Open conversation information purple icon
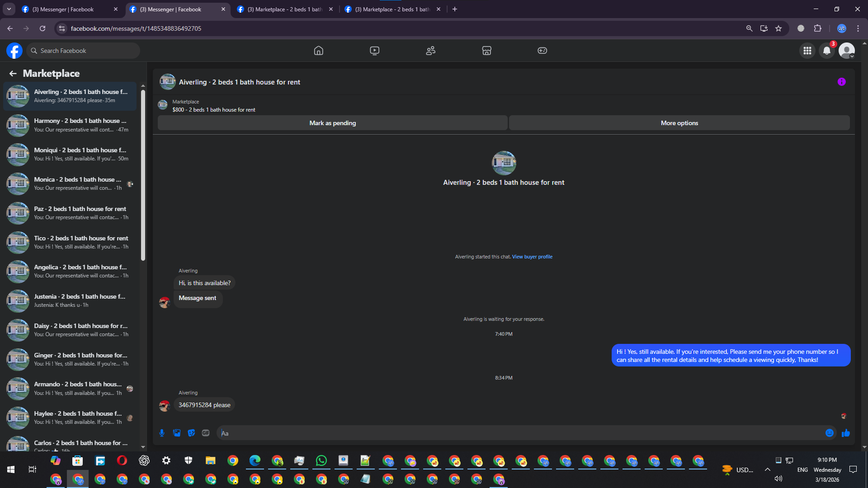This screenshot has width=868, height=488. [841, 82]
